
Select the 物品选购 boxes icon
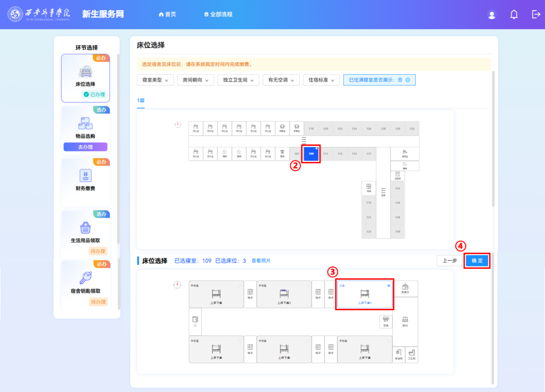point(85,124)
